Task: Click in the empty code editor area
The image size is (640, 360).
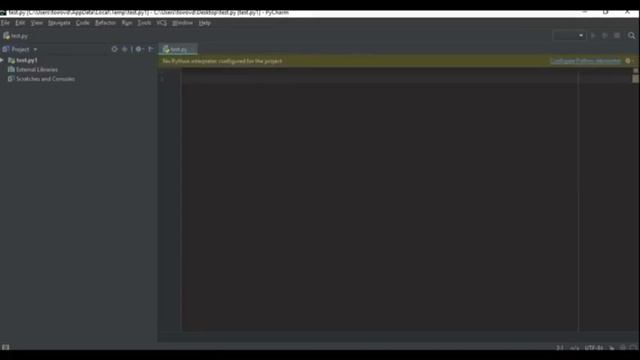Action: pyautogui.click(x=380, y=200)
